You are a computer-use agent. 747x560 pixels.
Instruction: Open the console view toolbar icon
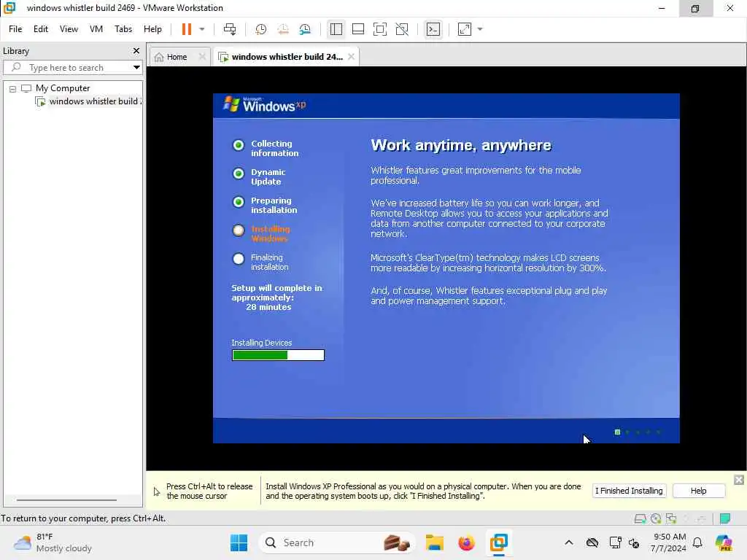433,29
